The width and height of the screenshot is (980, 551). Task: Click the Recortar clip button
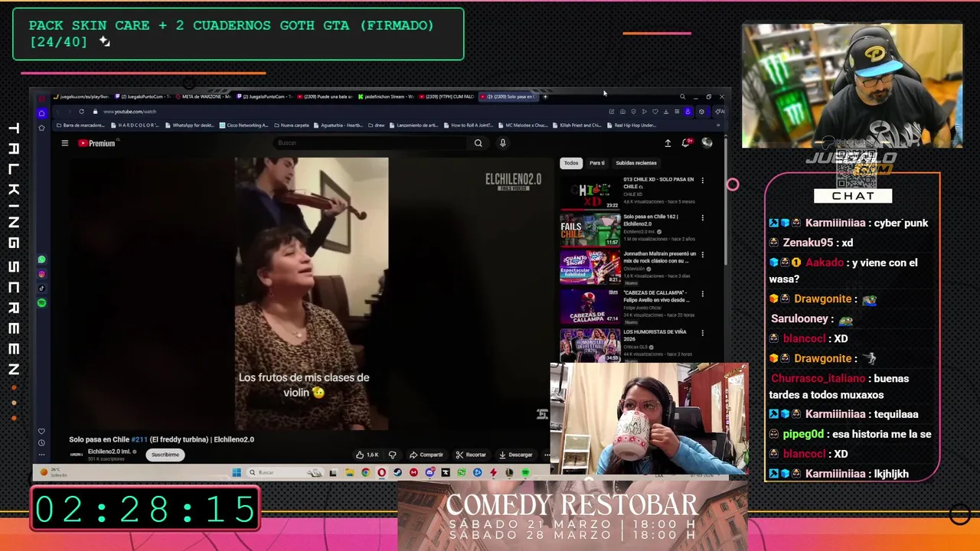coord(471,455)
